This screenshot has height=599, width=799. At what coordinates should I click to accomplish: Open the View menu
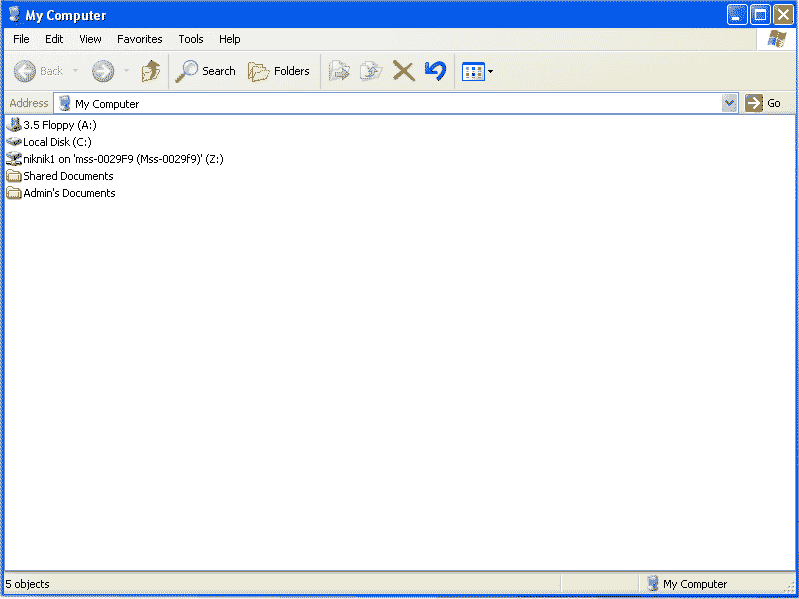[x=90, y=39]
